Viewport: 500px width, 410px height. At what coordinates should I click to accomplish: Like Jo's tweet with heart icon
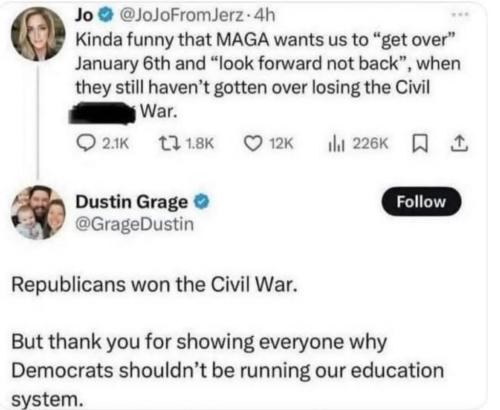point(253,144)
